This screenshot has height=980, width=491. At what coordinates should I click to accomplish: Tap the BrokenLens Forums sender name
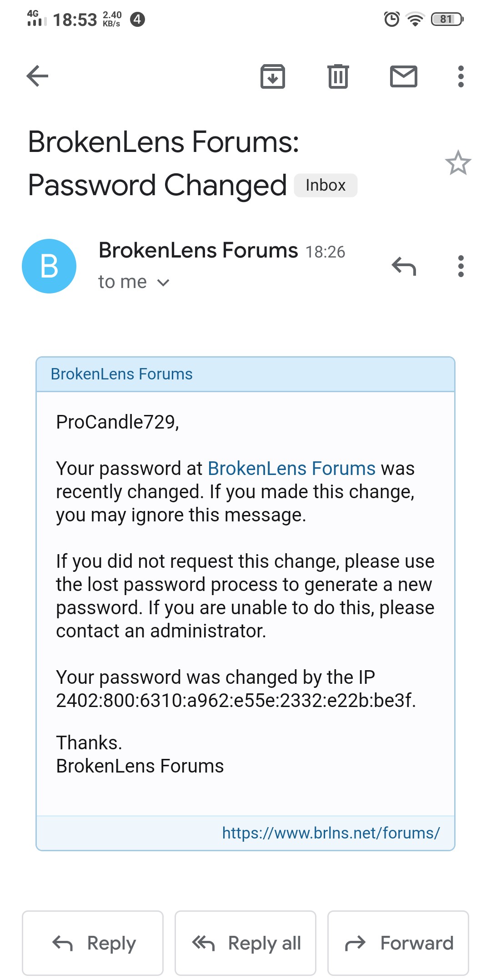(x=198, y=250)
